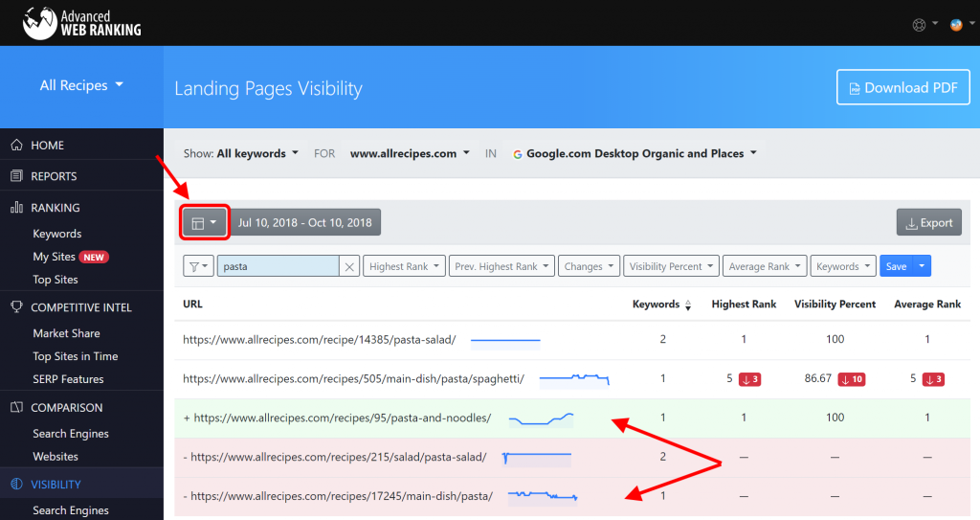
Task: Open the filter funnel dropdown
Action: 198,266
